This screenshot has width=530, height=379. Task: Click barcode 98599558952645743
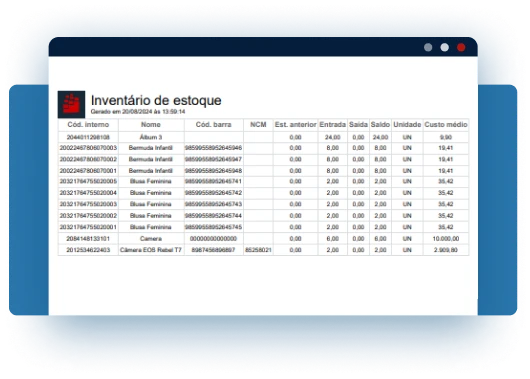213,204
